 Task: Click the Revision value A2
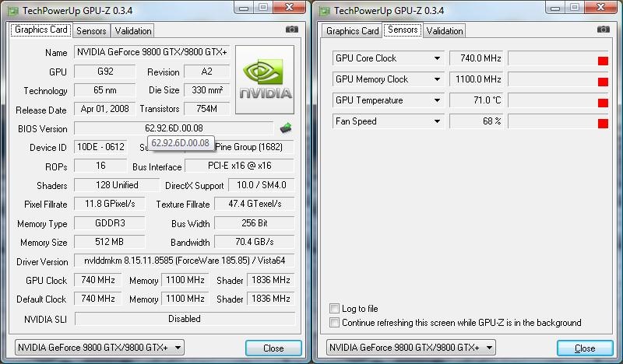click(x=206, y=72)
